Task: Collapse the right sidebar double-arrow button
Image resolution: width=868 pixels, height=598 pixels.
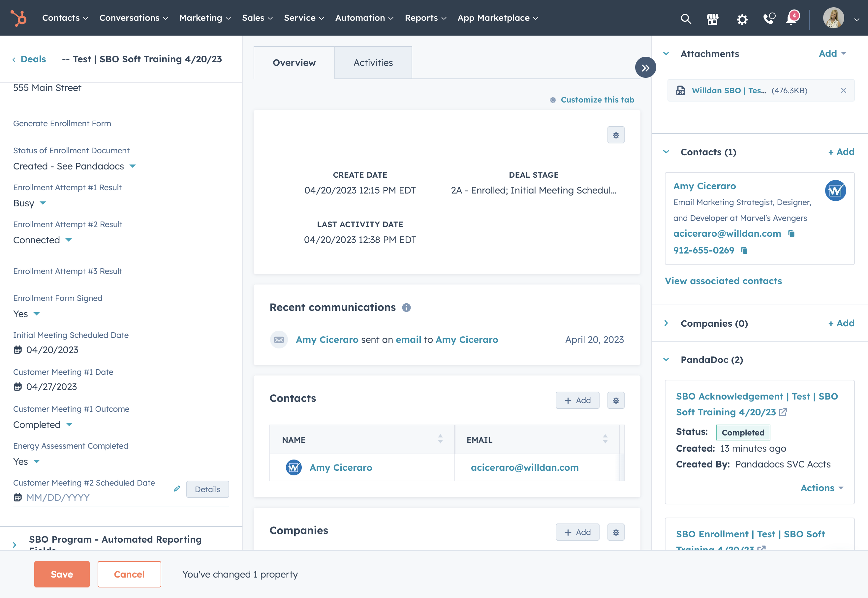Action: pos(645,68)
